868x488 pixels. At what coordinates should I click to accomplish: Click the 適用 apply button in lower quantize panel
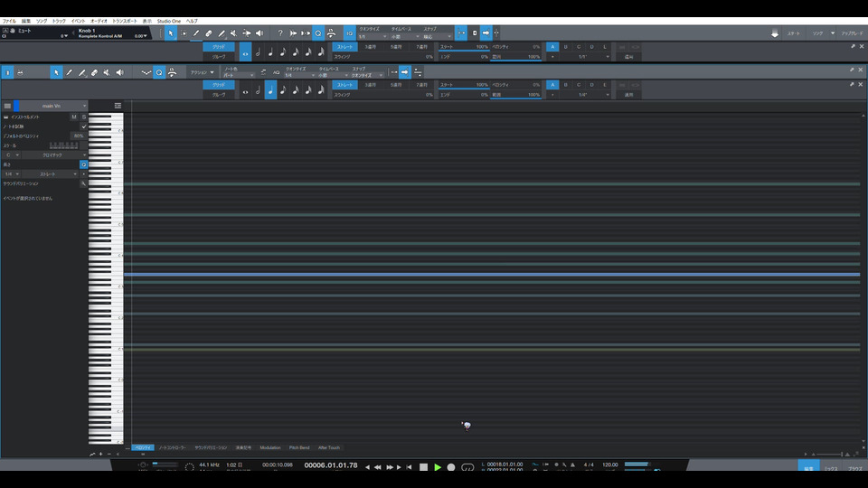pyautogui.click(x=629, y=95)
